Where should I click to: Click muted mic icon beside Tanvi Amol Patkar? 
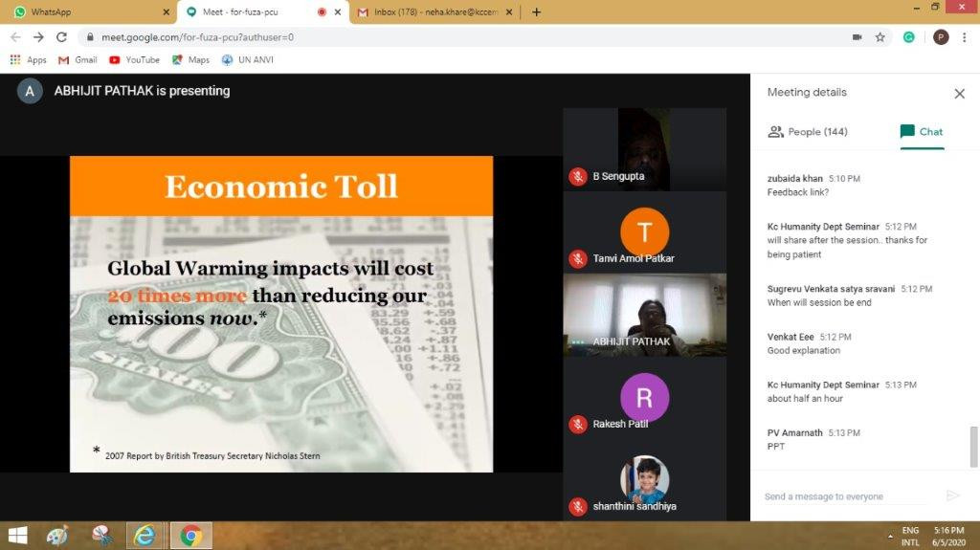click(578, 259)
